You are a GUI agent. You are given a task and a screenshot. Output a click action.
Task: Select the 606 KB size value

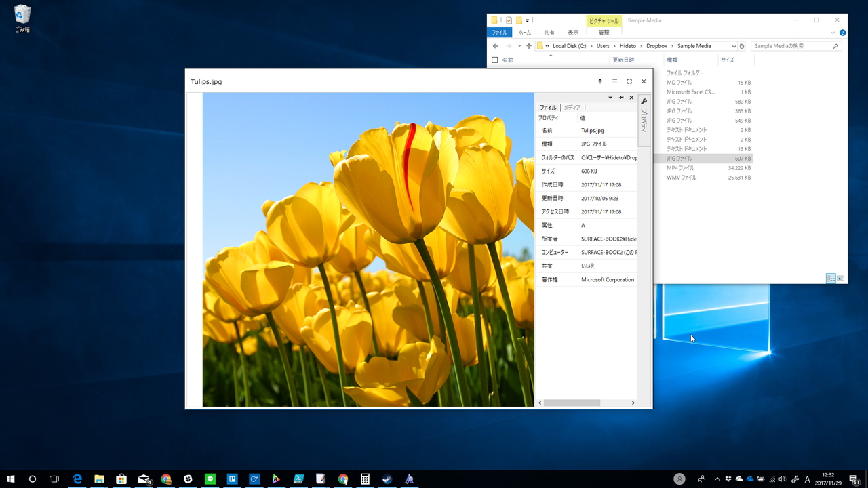click(589, 171)
